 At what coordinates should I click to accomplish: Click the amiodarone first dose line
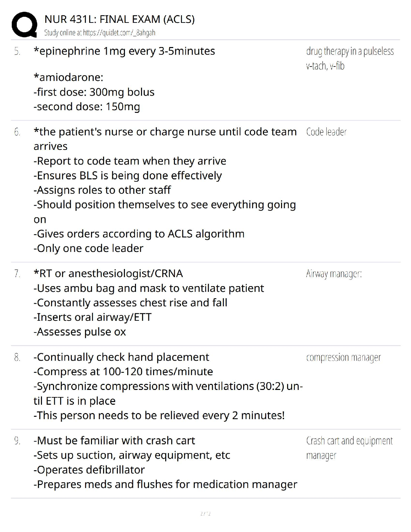94,92
